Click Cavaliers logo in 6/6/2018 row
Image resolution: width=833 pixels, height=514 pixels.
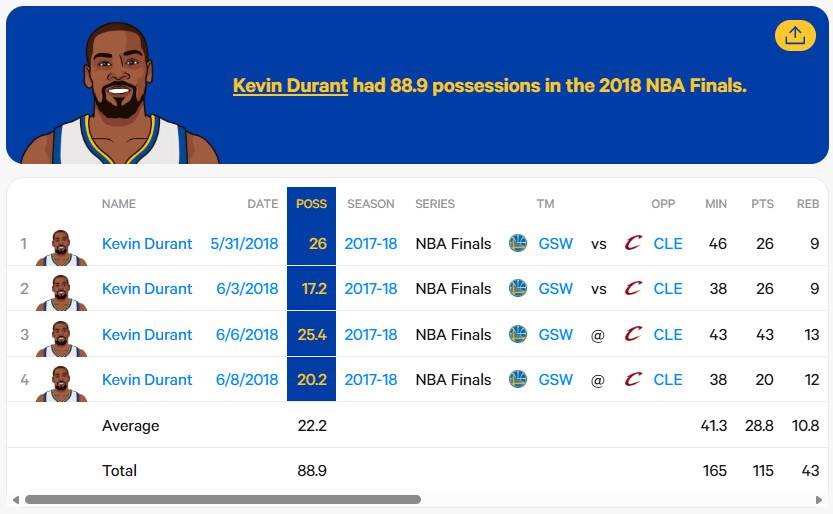pos(633,334)
